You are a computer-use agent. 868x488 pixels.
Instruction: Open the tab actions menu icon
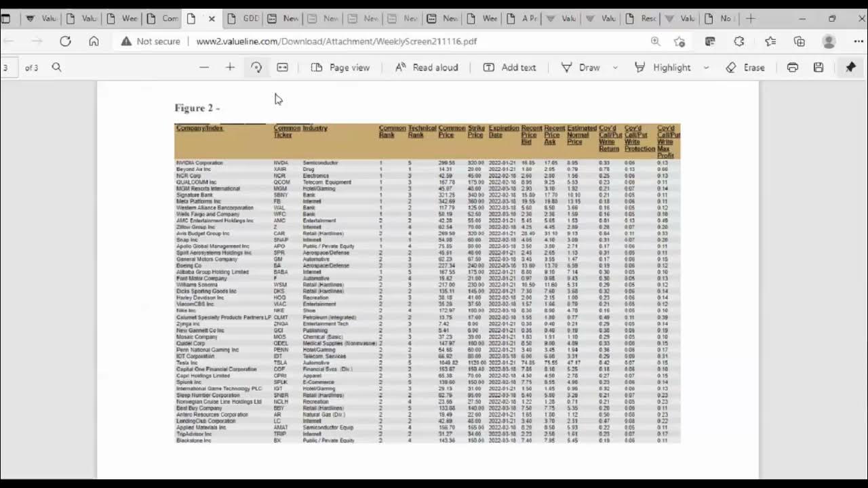coord(6,19)
